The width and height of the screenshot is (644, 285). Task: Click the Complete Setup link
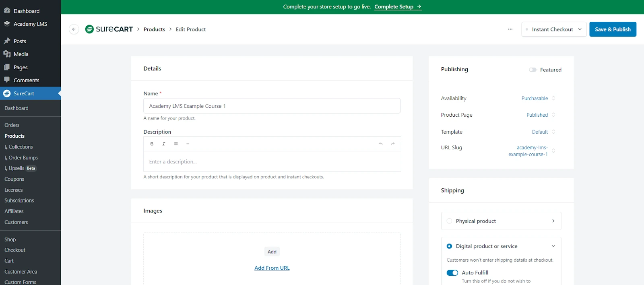[398, 6]
